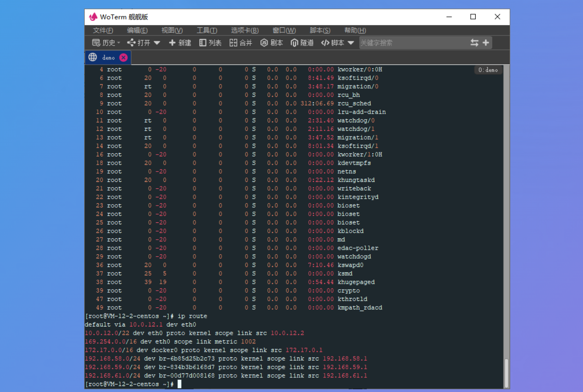Click the 列表 list view button
This screenshot has height=392, width=583.
tap(210, 43)
